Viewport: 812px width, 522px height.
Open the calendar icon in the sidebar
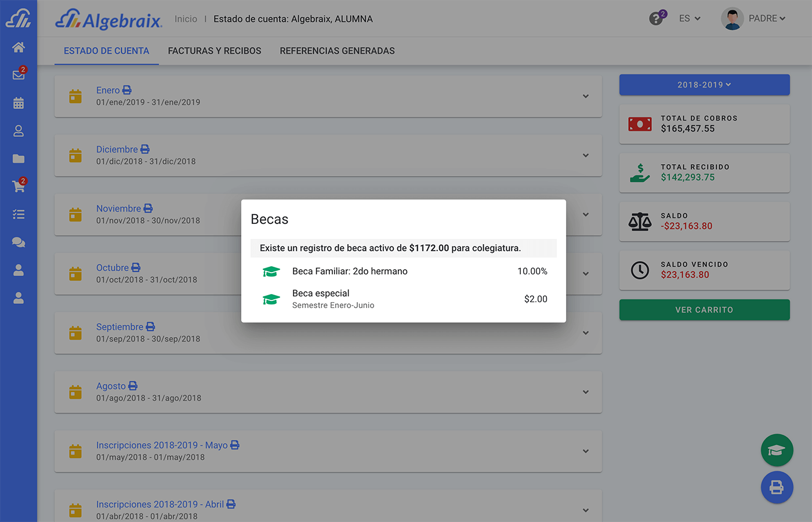[19, 103]
